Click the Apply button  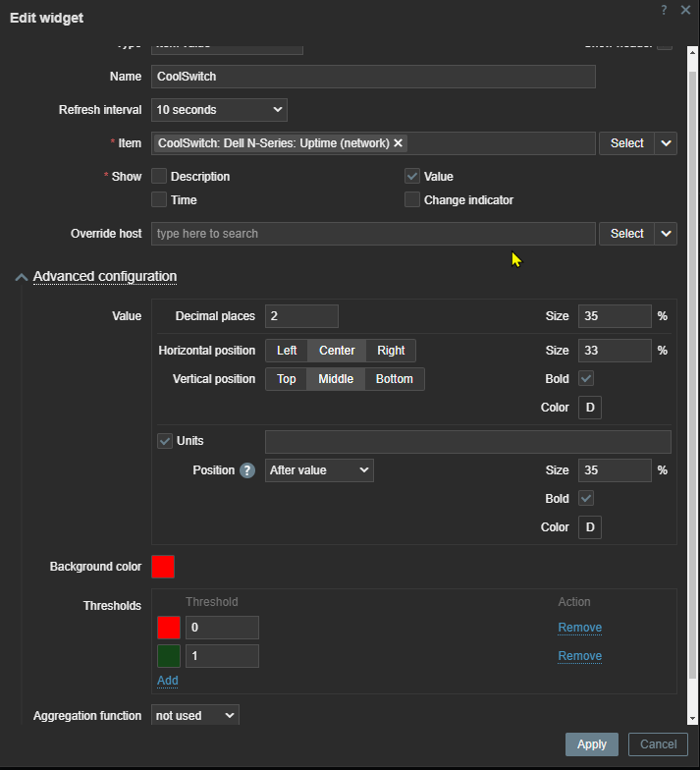click(x=591, y=744)
